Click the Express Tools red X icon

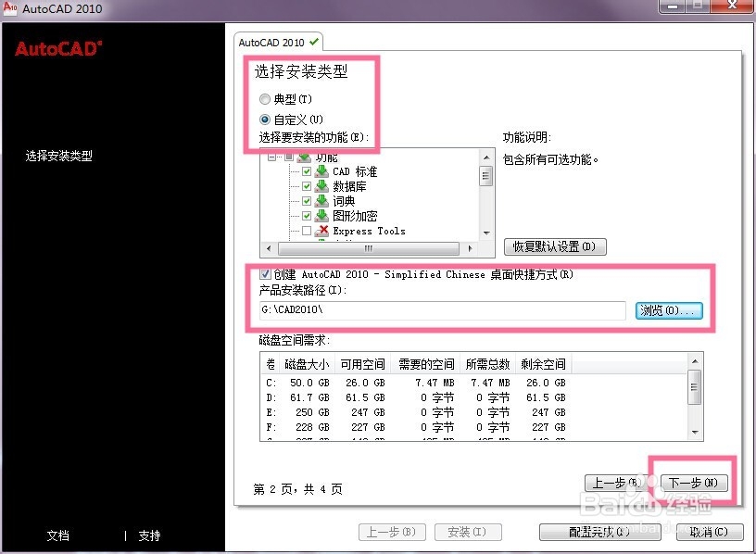321,231
